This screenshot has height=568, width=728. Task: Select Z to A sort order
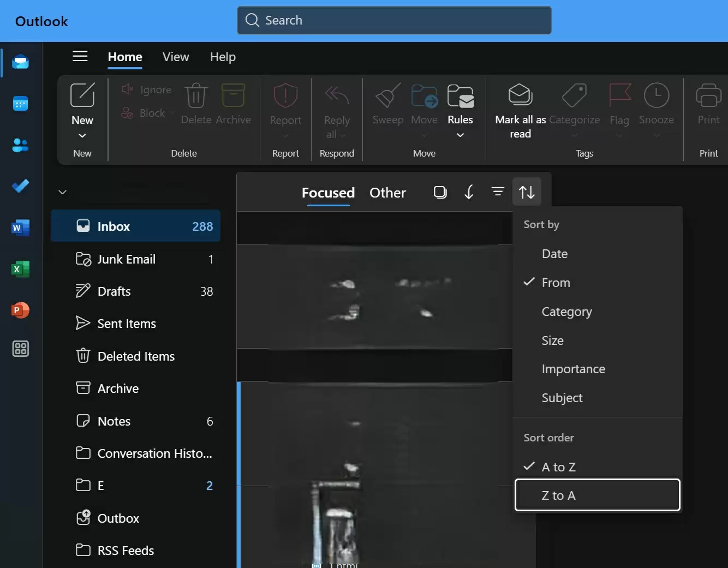(597, 495)
